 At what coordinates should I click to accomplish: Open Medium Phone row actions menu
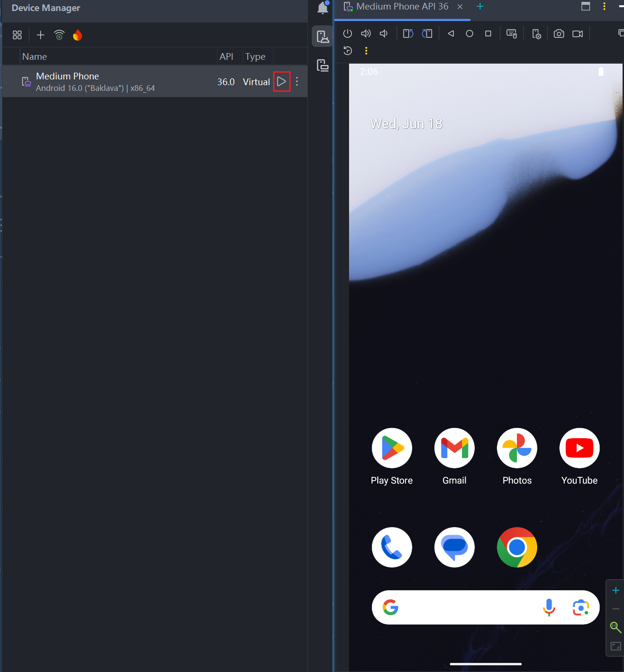pos(297,81)
